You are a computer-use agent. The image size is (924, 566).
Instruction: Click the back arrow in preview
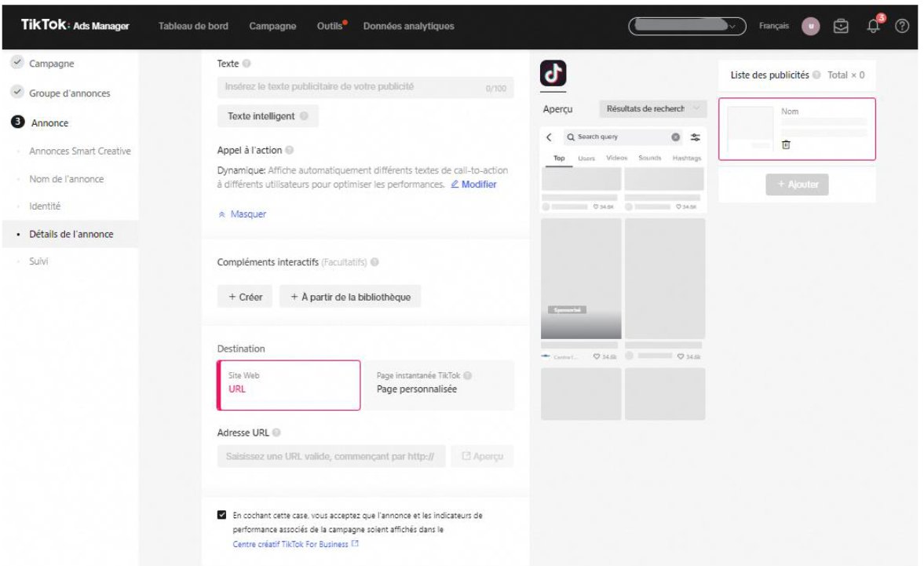(x=550, y=137)
